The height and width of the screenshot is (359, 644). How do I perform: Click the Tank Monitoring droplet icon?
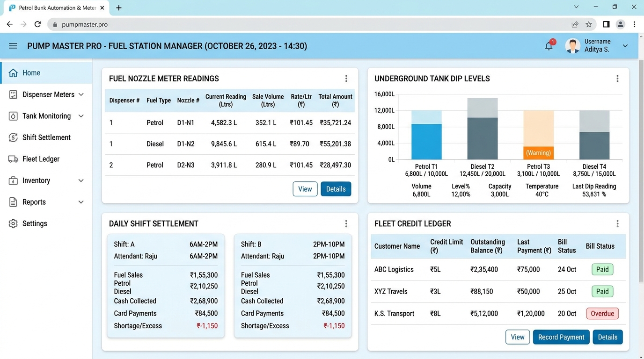13,116
